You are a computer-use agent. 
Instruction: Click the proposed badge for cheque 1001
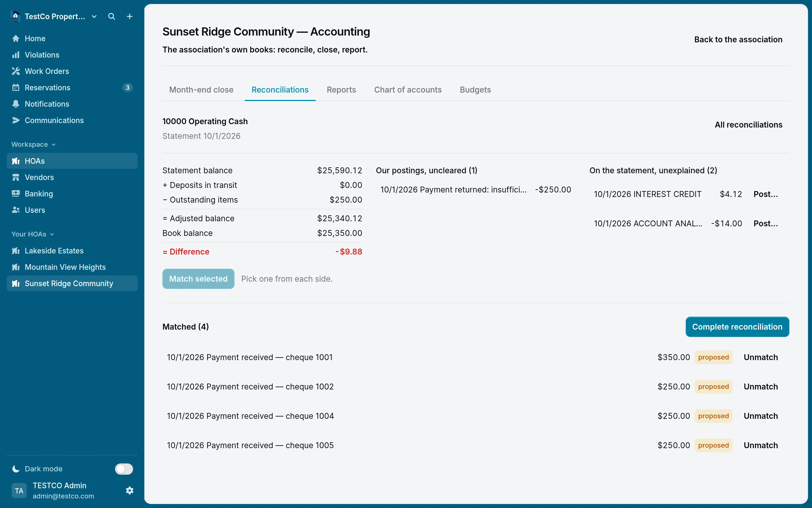click(713, 357)
